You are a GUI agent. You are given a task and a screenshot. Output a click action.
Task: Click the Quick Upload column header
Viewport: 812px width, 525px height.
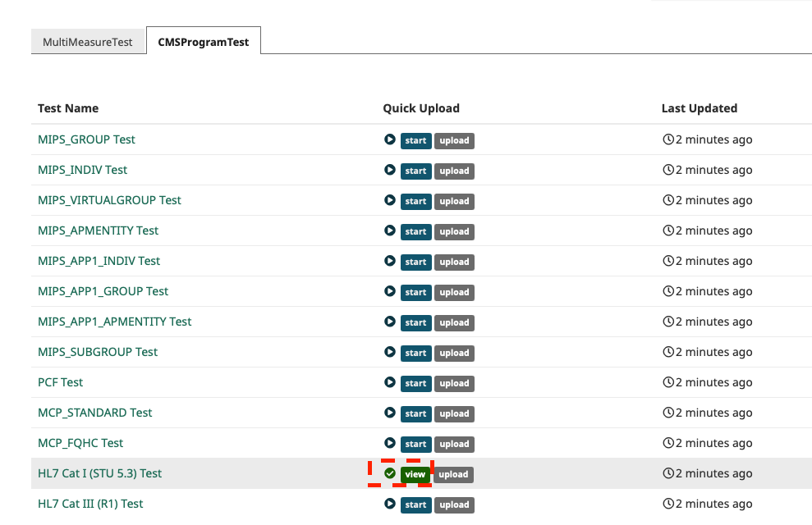(x=421, y=108)
